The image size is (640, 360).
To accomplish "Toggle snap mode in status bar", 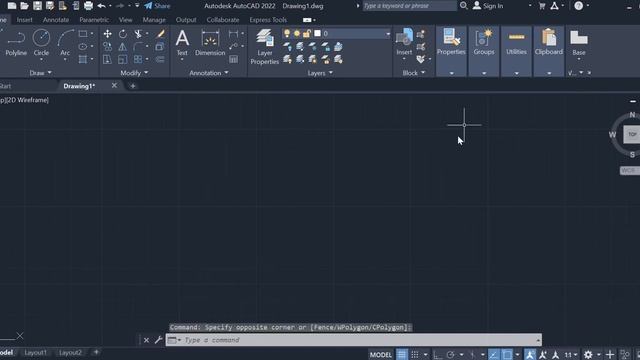I will click(415, 355).
